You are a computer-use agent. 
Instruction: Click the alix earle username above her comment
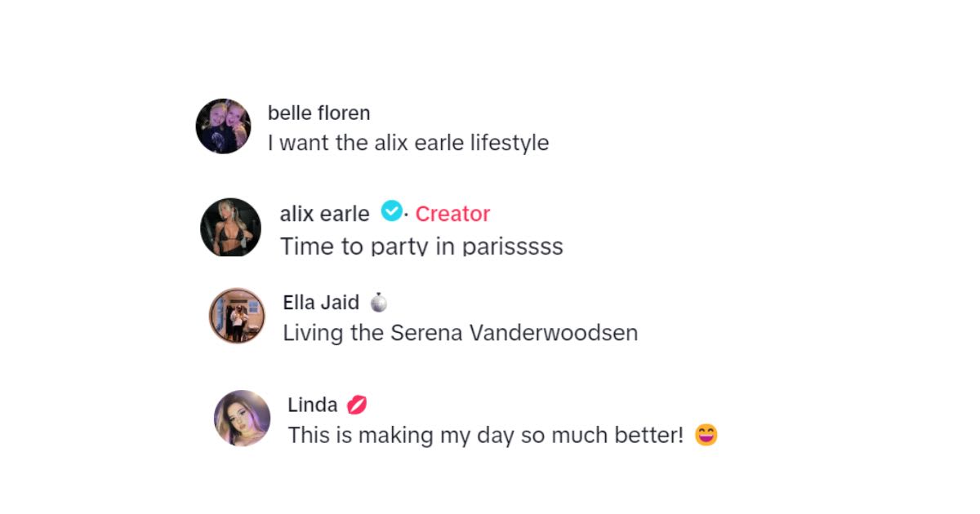324,214
